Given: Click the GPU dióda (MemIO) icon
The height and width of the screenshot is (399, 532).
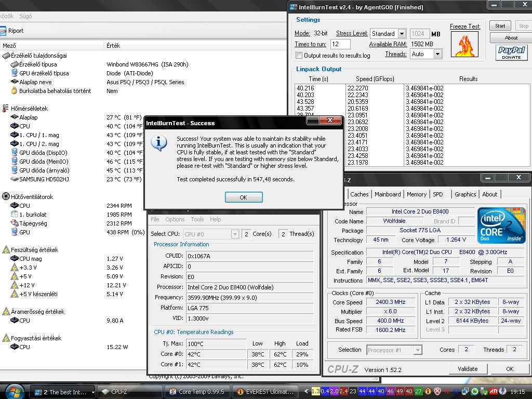Looking at the screenshot, I should pyautogui.click(x=14, y=162).
